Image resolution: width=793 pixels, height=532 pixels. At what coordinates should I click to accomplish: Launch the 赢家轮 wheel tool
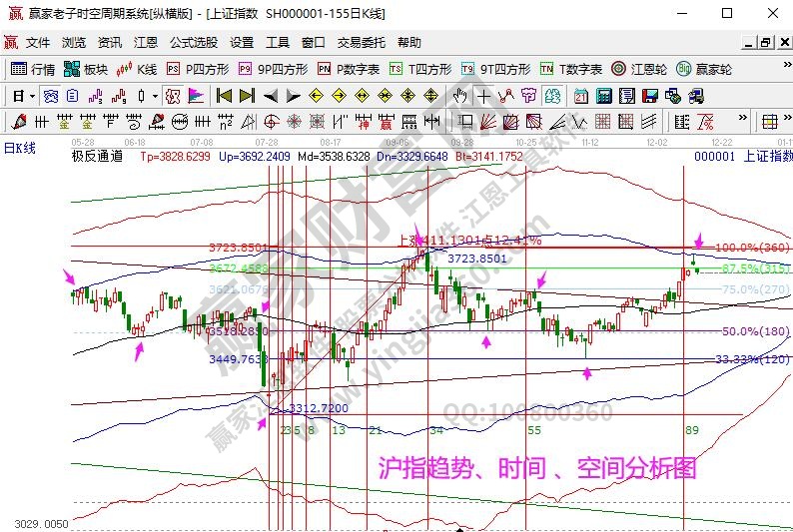(x=704, y=69)
